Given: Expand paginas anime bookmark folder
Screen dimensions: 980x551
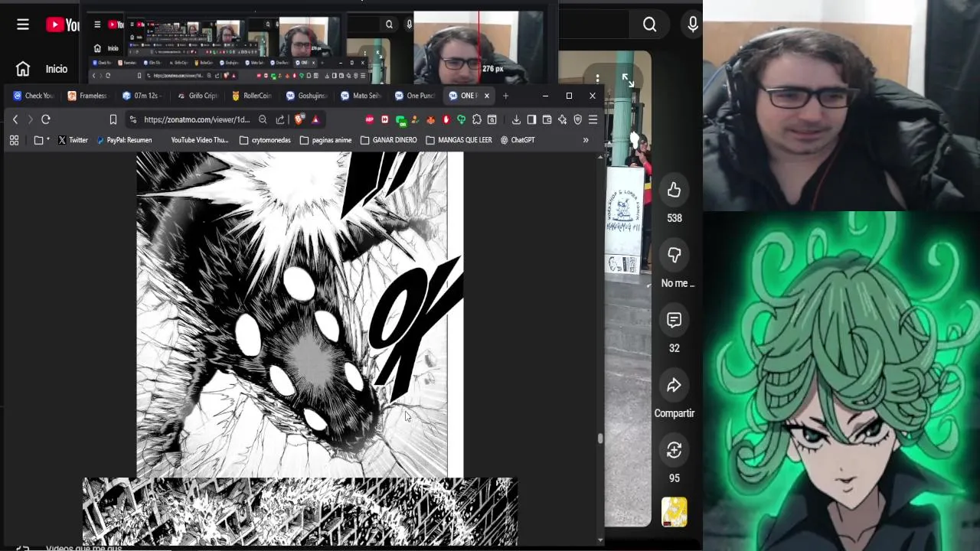Looking at the screenshot, I should pos(325,140).
